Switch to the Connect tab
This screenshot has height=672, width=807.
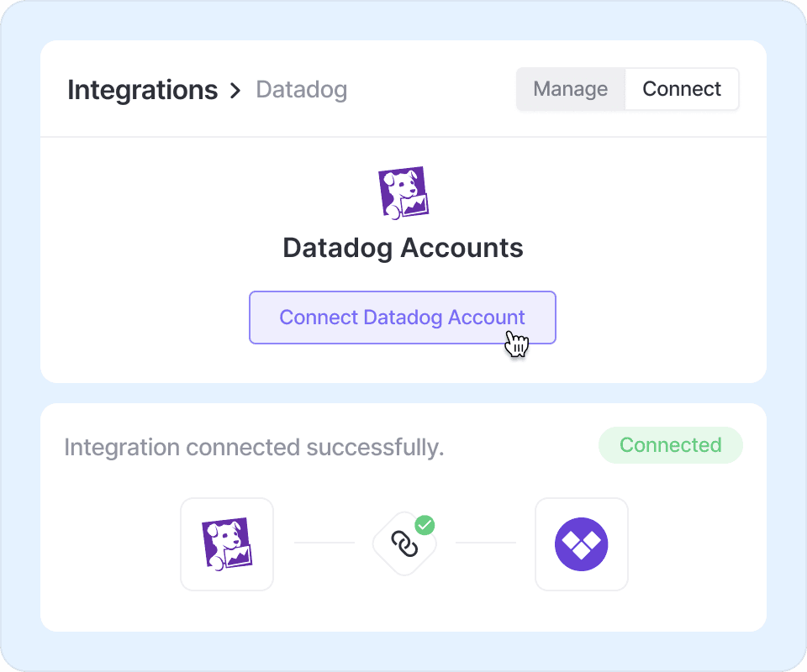[x=682, y=89]
